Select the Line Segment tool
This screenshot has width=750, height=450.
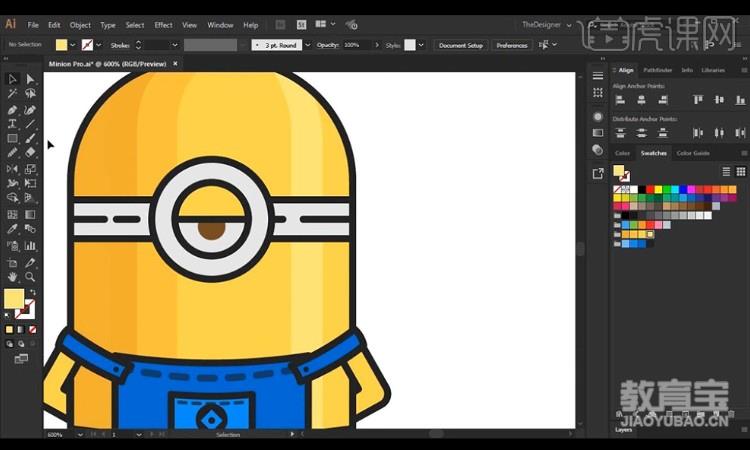pos(30,124)
